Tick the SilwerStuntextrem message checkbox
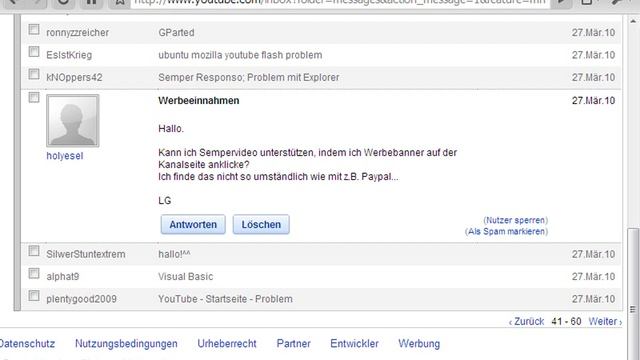 [x=34, y=251]
